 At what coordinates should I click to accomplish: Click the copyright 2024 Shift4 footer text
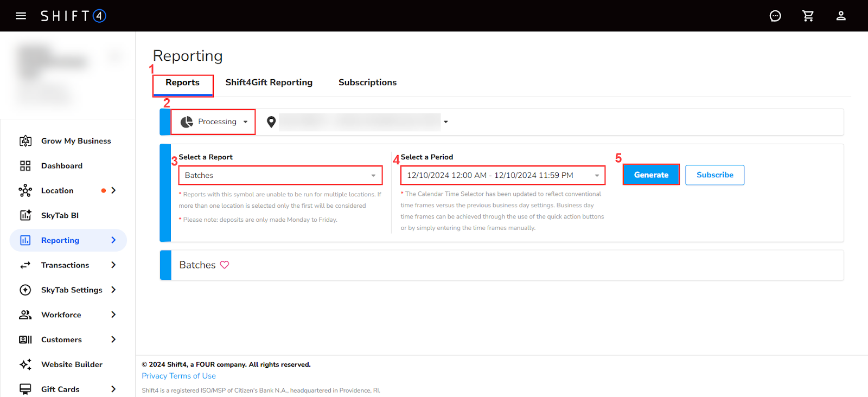coord(226,364)
